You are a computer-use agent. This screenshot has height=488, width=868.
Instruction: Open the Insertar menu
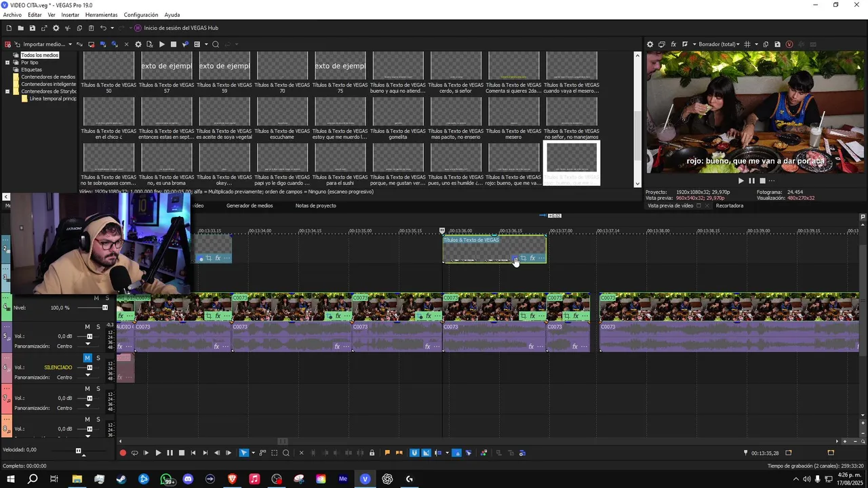[x=70, y=15]
